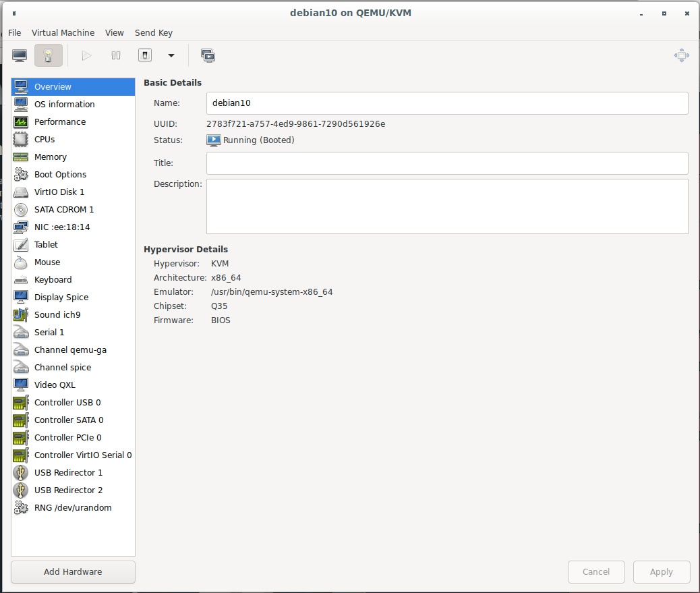Click the Hypervisor value KVM
700x593 pixels.
220,264
